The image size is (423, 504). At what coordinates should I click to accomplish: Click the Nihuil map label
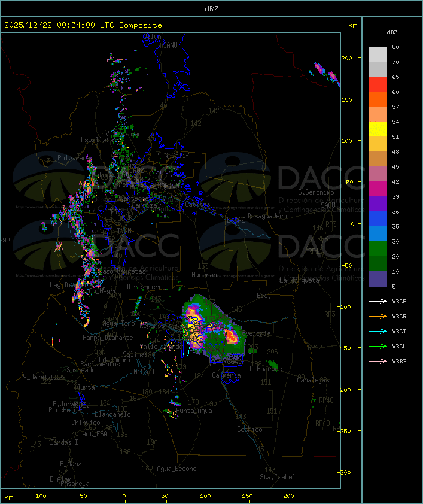click(x=144, y=372)
